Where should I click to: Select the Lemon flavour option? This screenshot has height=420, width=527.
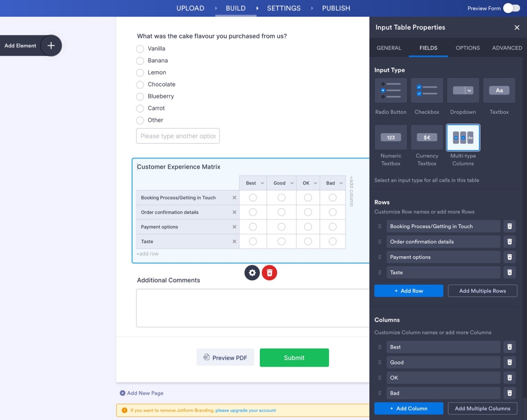pos(140,73)
